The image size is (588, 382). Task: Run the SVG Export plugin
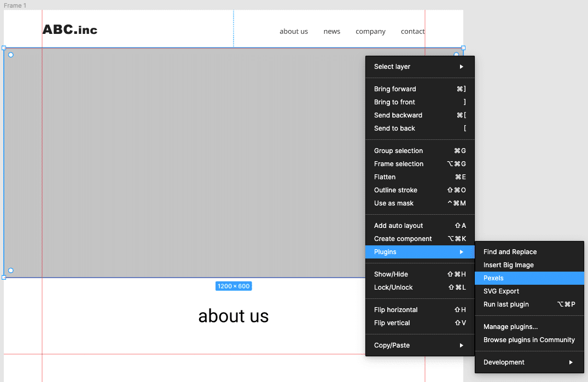[x=529, y=291]
